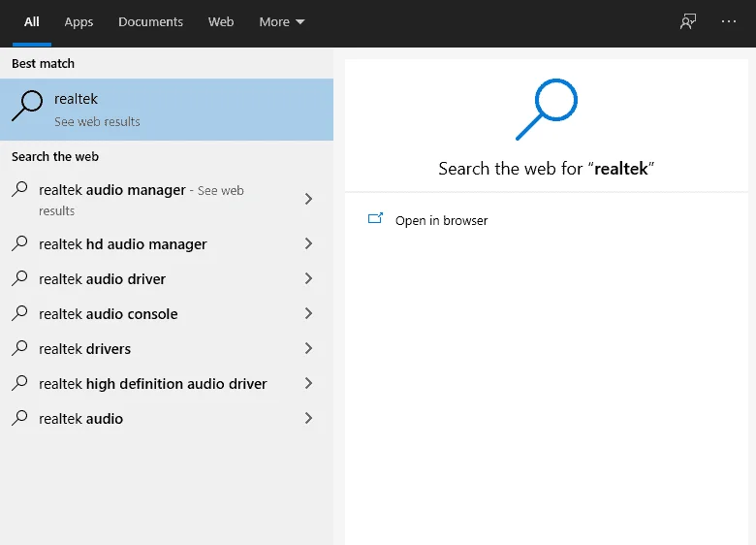Expand chevron for last realtek audio row

308,418
